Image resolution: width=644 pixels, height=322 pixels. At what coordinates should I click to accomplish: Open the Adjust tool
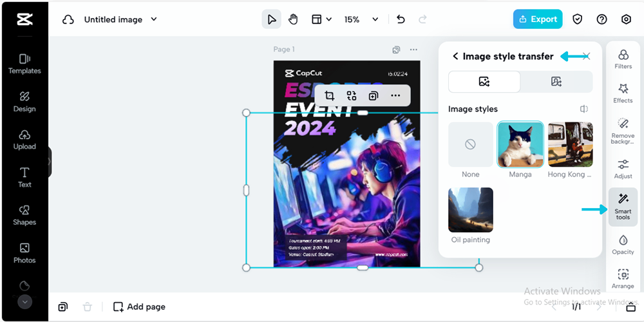[623, 169]
